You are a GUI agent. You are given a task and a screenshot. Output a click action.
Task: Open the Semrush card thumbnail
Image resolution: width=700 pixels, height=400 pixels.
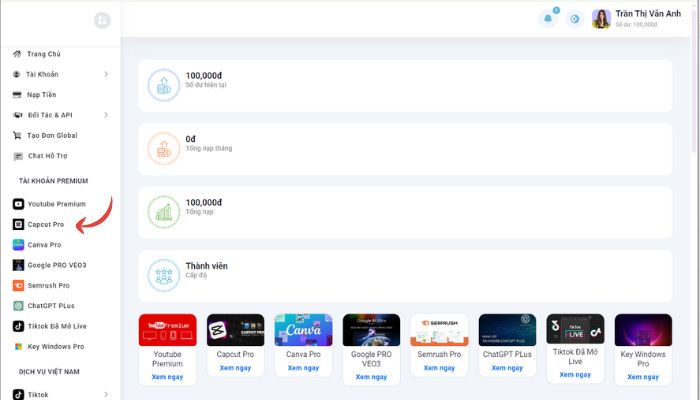point(439,330)
